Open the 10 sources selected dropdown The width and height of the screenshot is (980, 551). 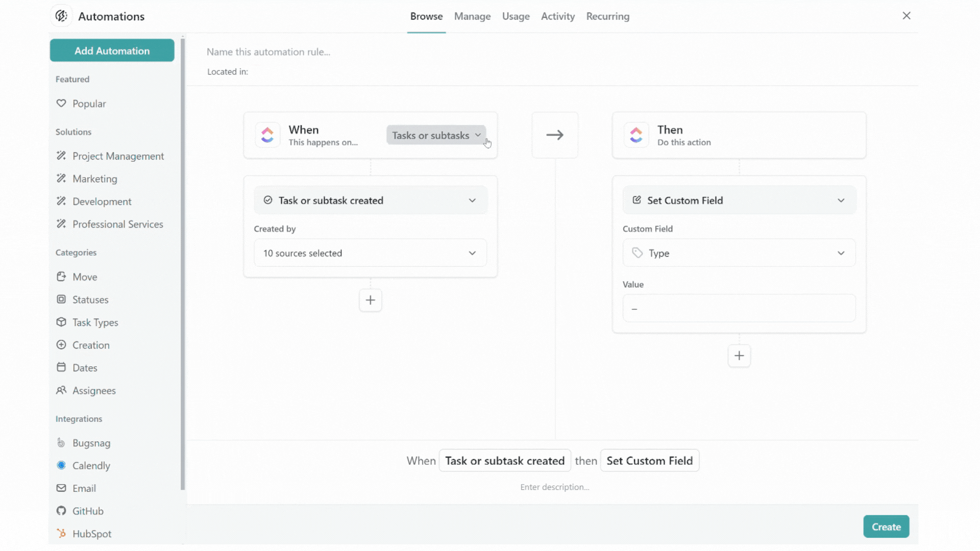[x=370, y=253]
